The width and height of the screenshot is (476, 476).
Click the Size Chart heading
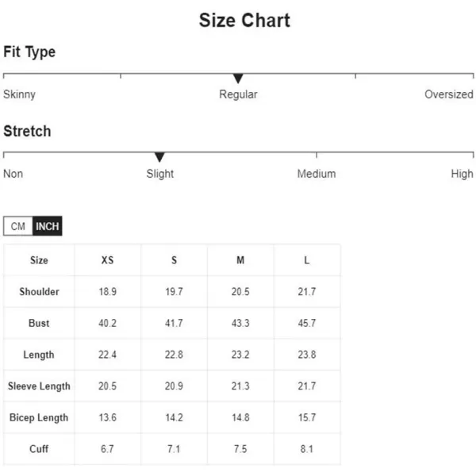(244, 21)
